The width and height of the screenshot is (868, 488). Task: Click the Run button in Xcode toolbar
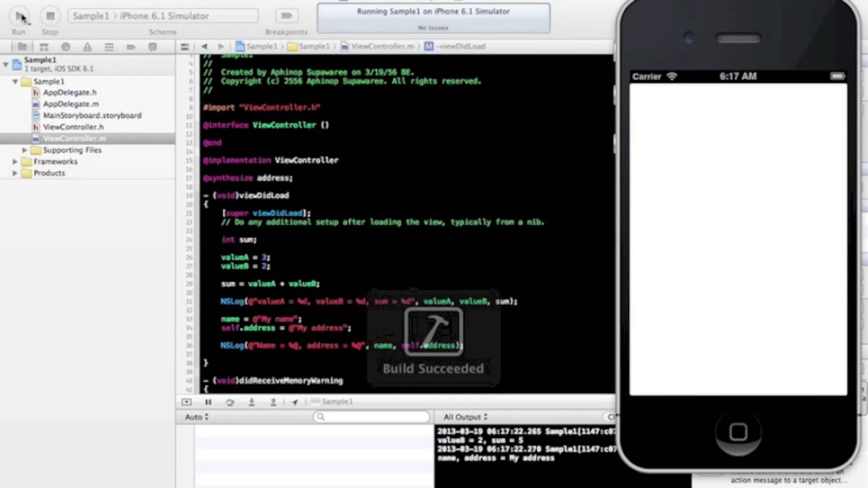19,16
